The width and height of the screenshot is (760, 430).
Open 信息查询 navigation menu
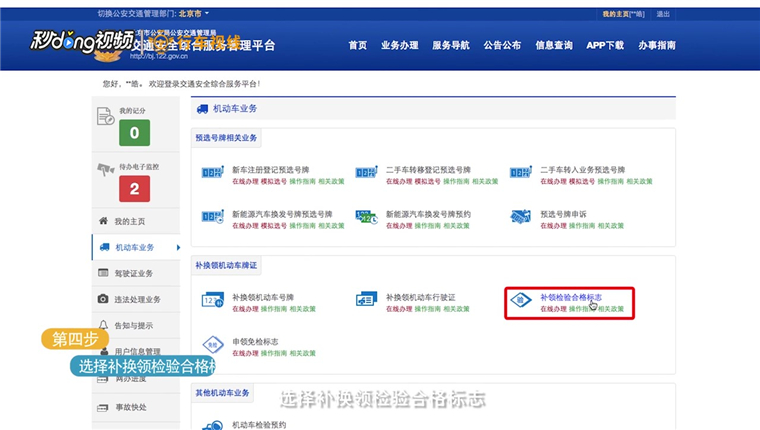(554, 46)
